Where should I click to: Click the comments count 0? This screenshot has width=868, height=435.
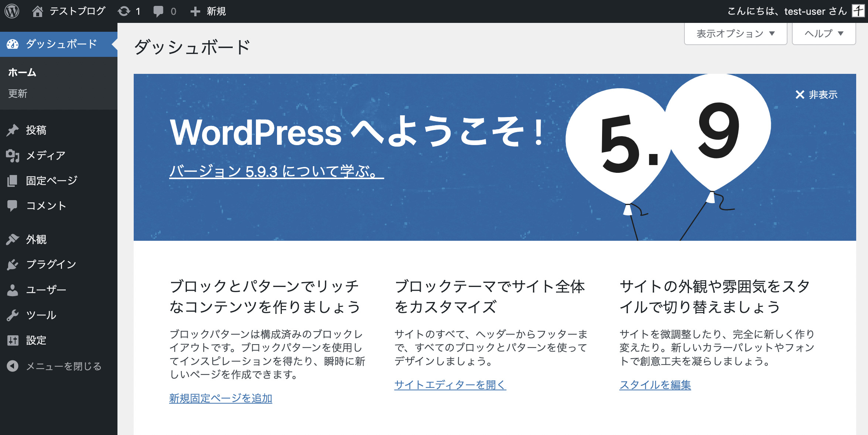tap(174, 11)
